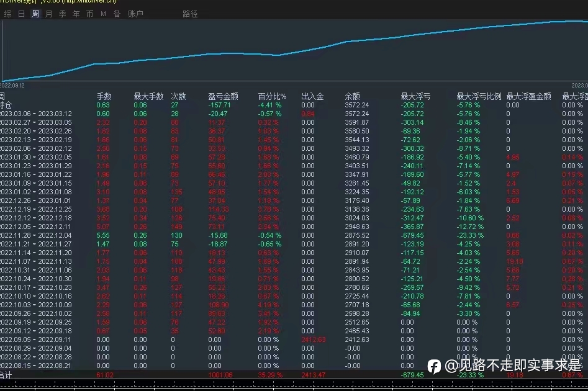588x391 pixels.
Task: Open the 日 daily statistics tab
Action: click(x=21, y=14)
